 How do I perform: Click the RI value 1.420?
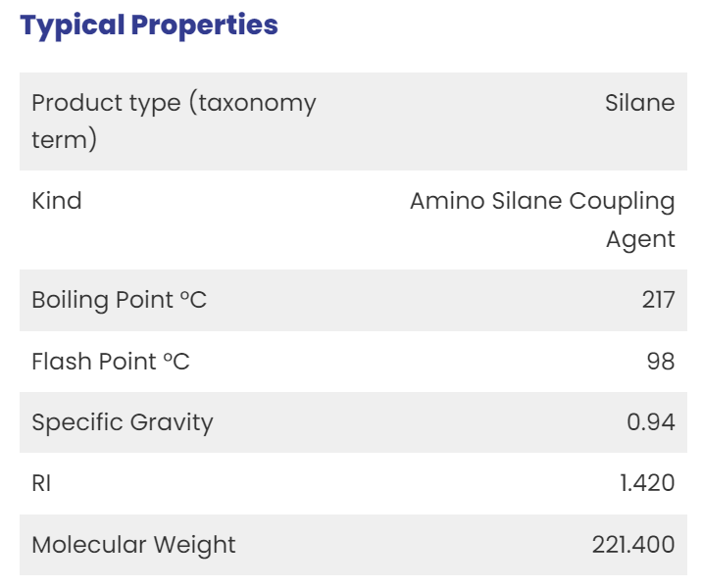click(647, 483)
